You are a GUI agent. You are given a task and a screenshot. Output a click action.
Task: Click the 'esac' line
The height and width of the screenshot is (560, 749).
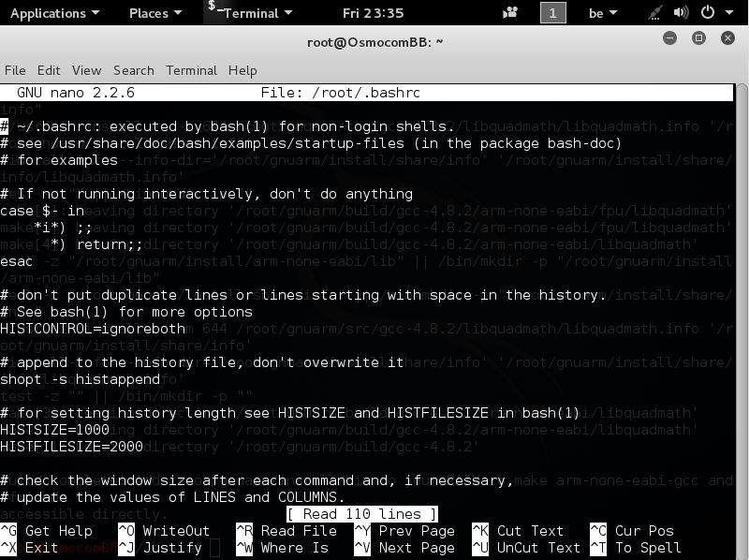(16, 261)
